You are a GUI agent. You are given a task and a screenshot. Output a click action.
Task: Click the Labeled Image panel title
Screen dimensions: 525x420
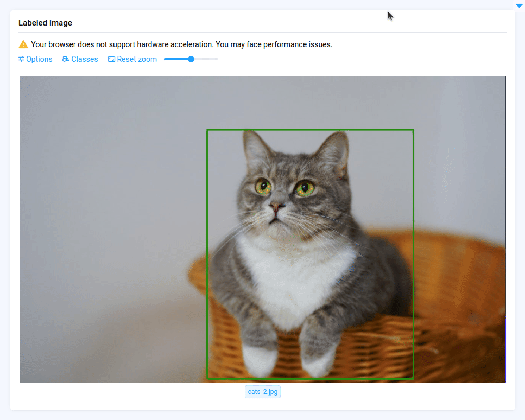pos(45,23)
